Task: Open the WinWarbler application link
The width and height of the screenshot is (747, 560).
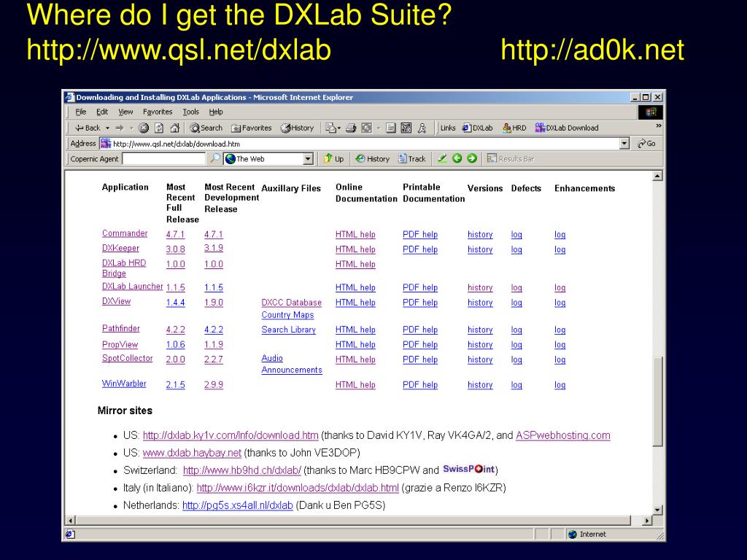Action: 124,384
